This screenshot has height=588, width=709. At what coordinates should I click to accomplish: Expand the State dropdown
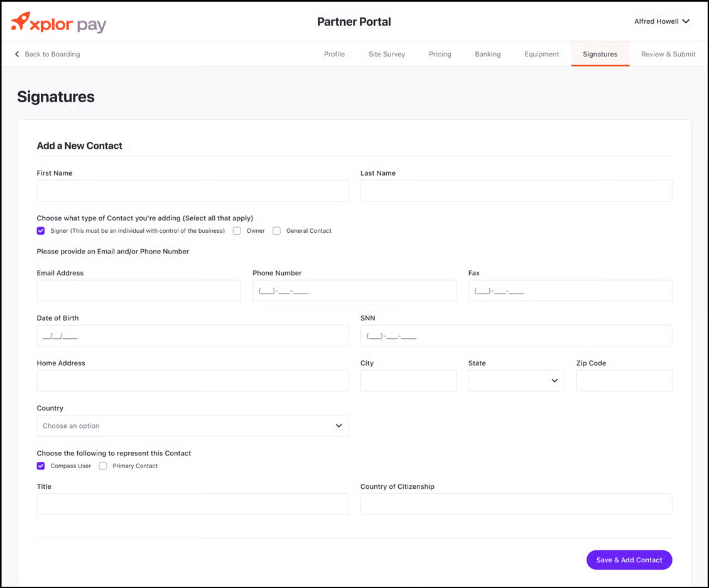516,381
